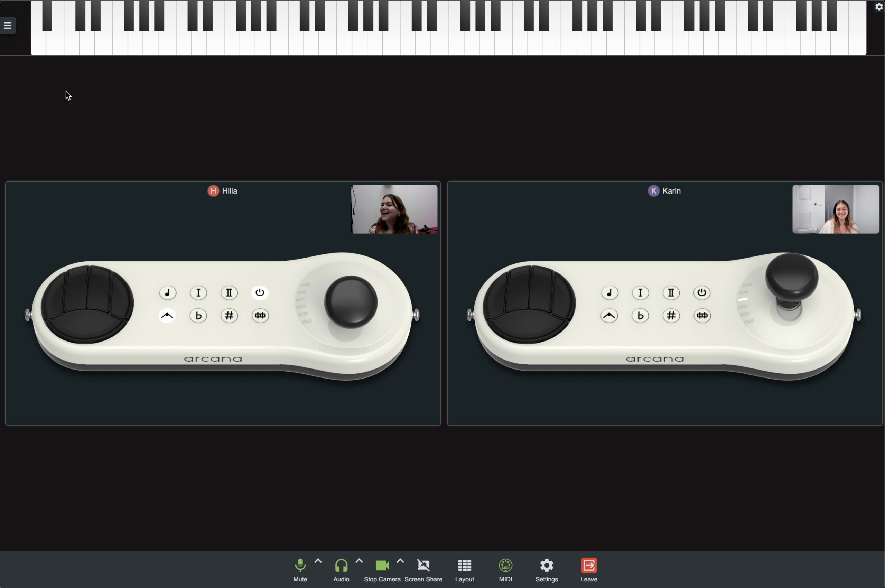Open the MIDI panel from the bottom toolbar
Screen dimensions: 885x588
[505, 566]
